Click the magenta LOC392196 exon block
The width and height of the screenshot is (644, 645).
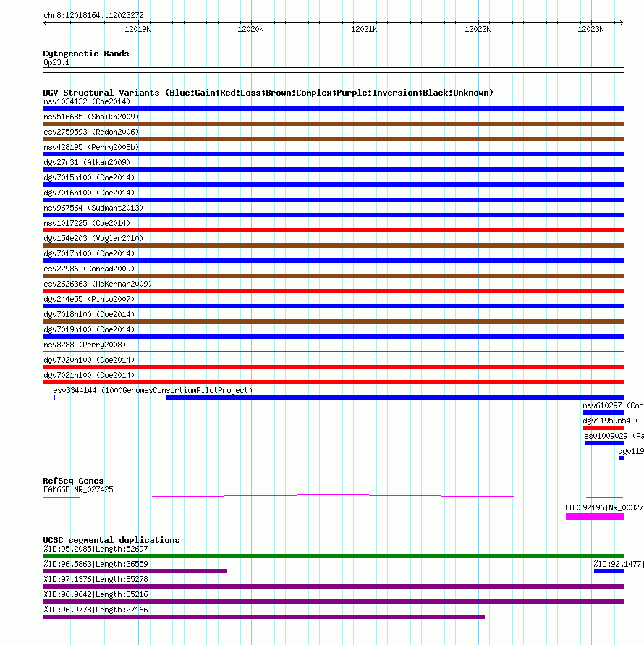(x=595, y=516)
